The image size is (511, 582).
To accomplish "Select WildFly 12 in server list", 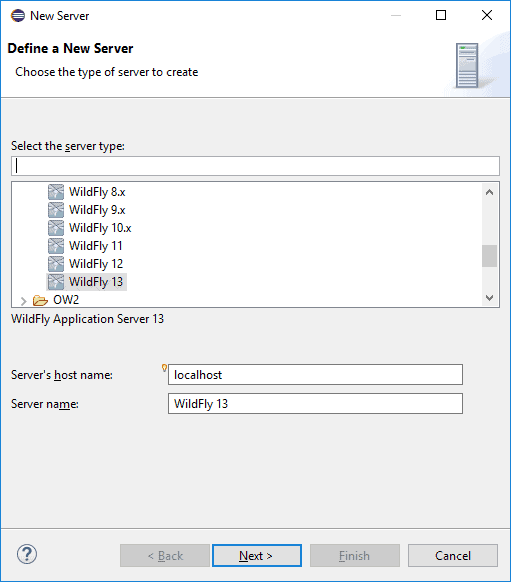I will 96,264.
